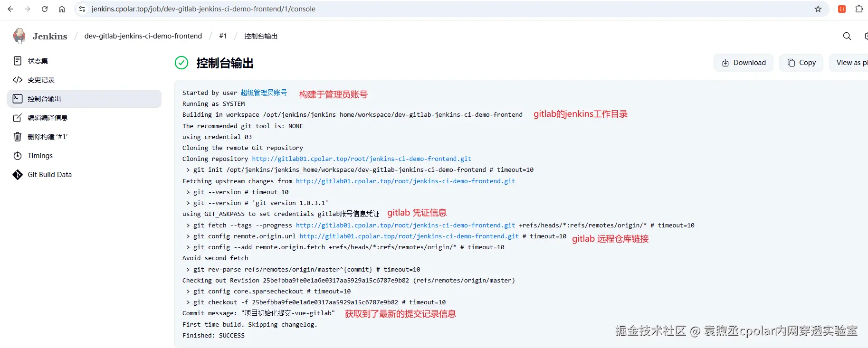Click the 'Building in workspace' line

coord(353,114)
